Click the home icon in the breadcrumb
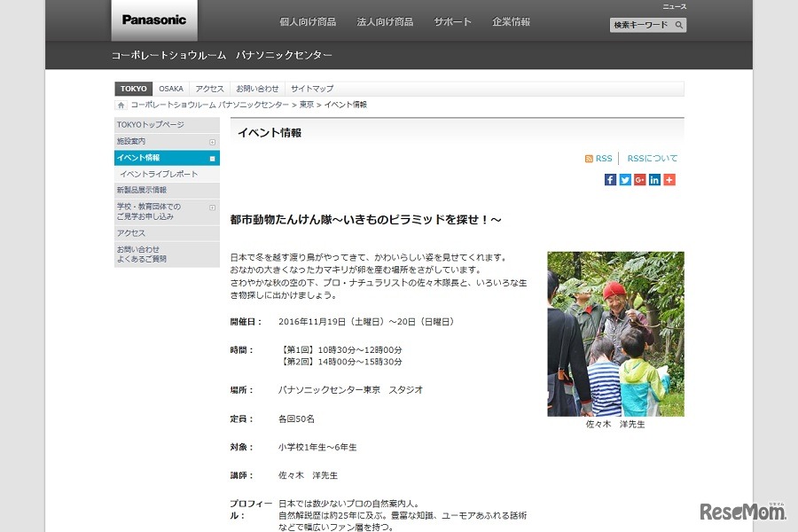 coord(121,104)
